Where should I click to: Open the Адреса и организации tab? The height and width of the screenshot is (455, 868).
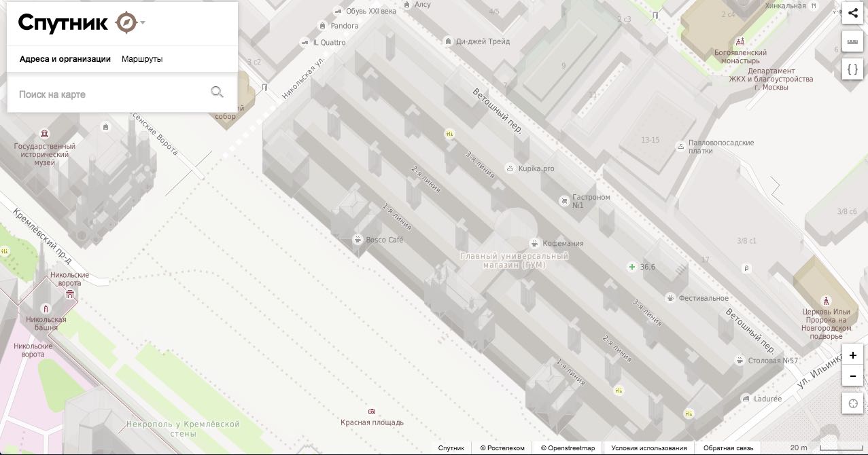pos(65,59)
